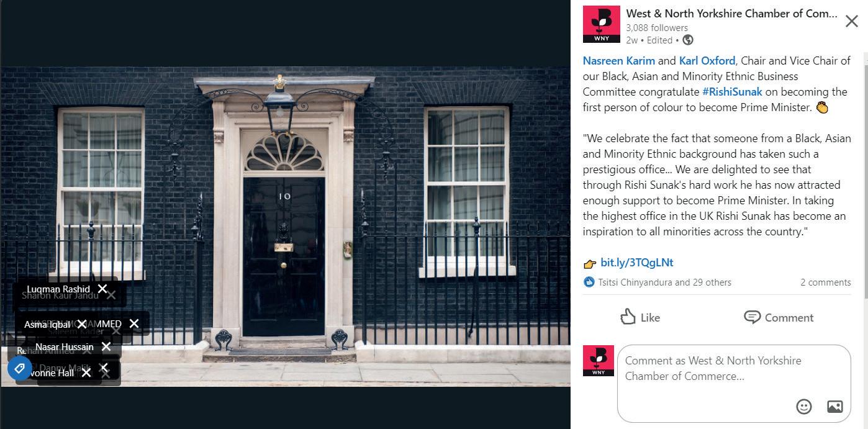The width and height of the screenshot is (868, 429).
Task: Show the 2 comments
Action: (825, 282)
